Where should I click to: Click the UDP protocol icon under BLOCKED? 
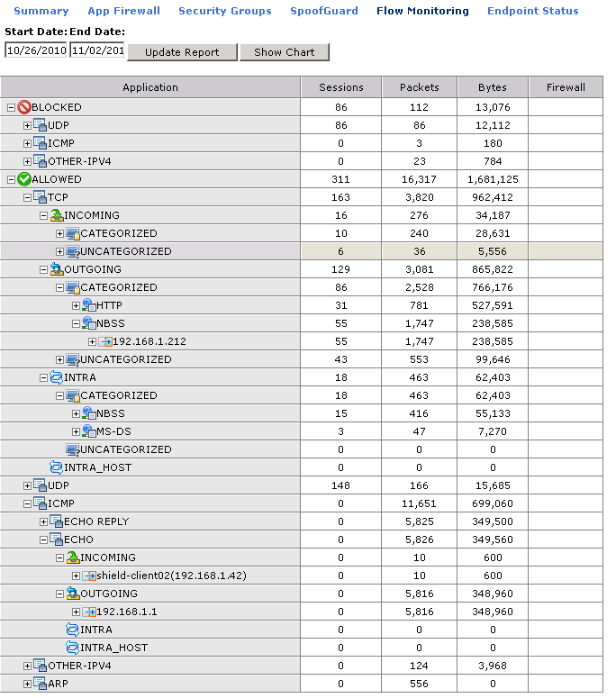pyautogui.click(x=40, y=125)
